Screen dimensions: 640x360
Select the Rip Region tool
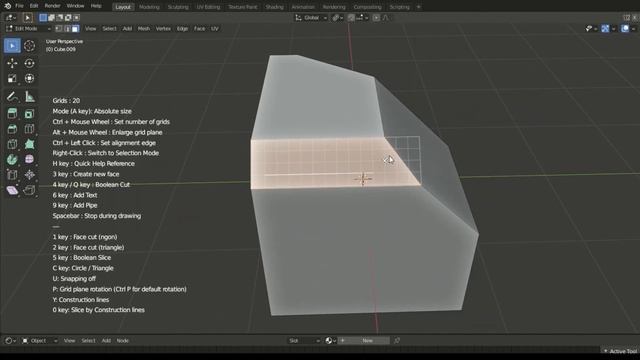(29, 190)
